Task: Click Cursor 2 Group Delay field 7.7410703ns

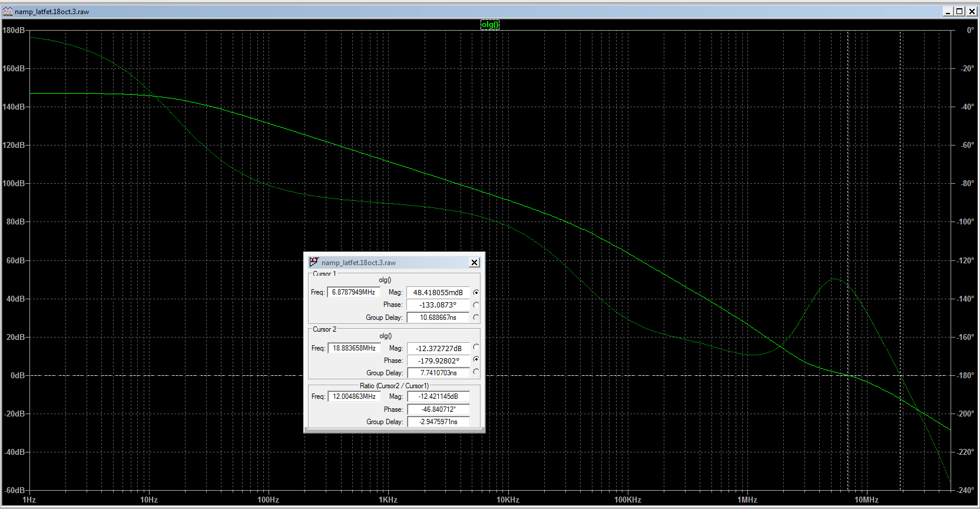Action: (x=438, y=373)
